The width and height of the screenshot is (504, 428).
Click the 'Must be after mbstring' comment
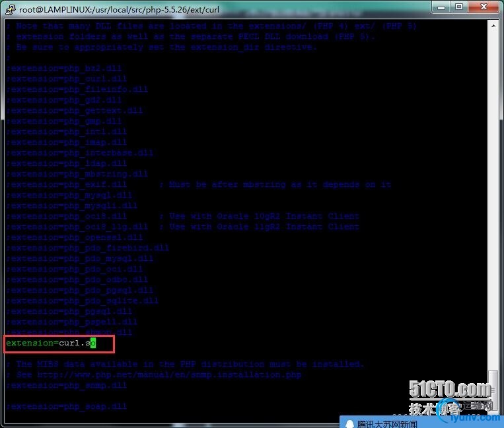pos(275,184)
